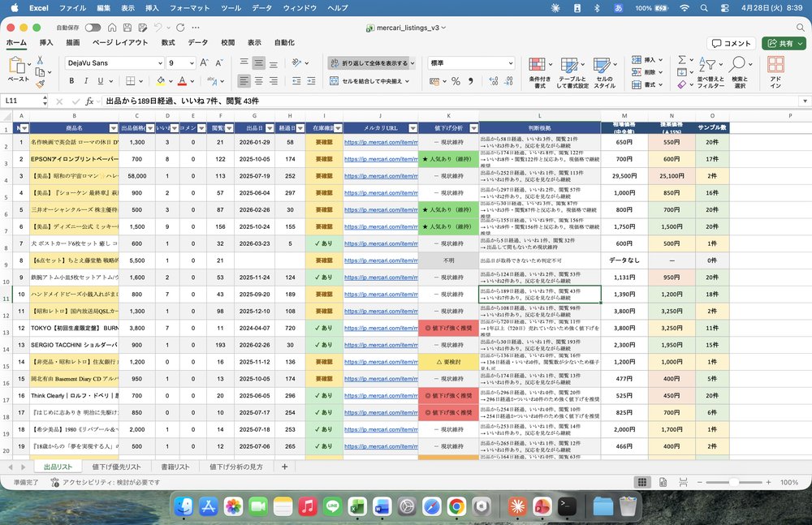The image size is (812, 525).
Task: Click decrease decimal places icon
Action: (x=508, y=81)
